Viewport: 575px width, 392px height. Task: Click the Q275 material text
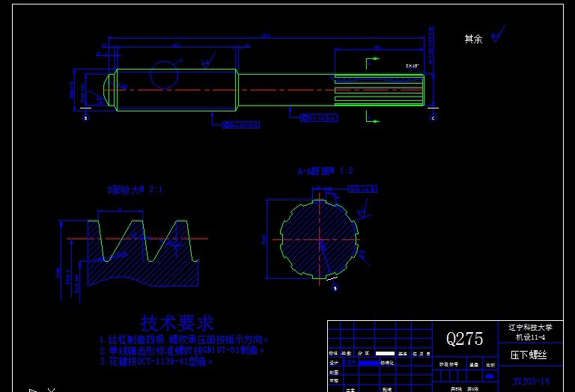[465, 339]
